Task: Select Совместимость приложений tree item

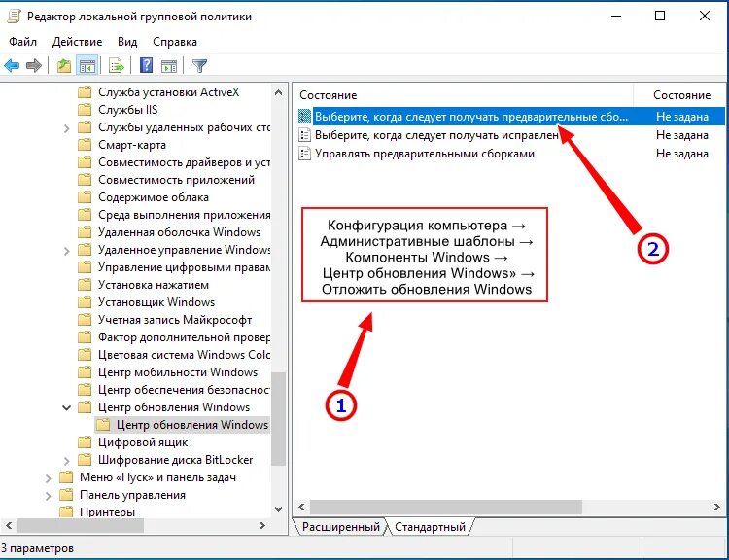Action: [176, 180]
